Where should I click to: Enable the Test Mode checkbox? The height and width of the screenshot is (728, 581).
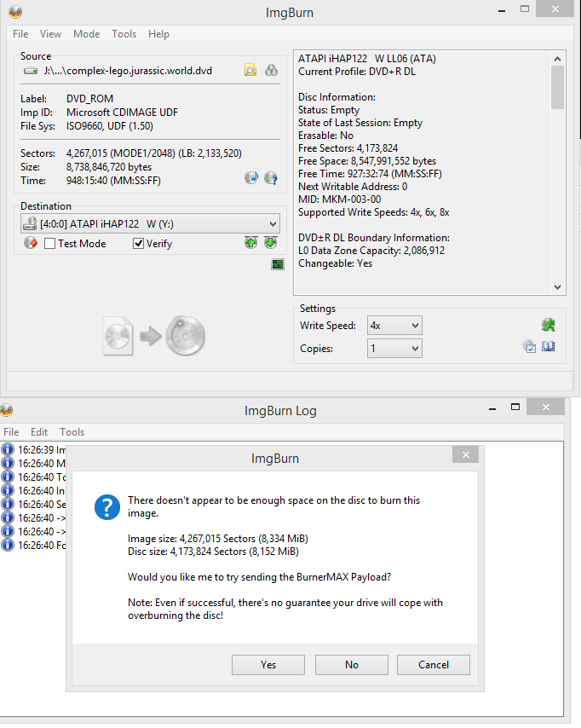[x=50, y=244]
